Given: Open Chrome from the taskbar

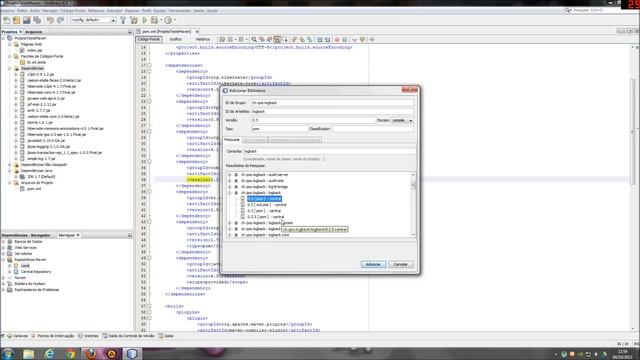Looking at the screenshot, I should (70, 353).
